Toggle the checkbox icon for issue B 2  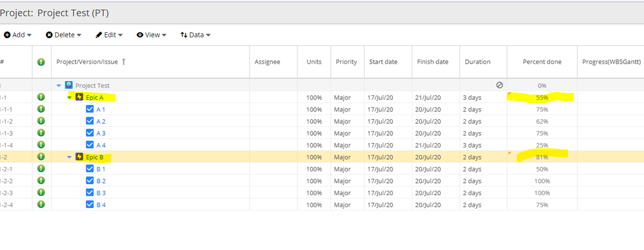[x=90, y=180]
